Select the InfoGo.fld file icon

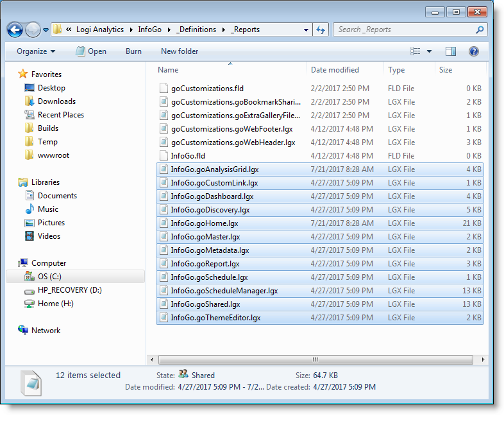coord(164,156)
